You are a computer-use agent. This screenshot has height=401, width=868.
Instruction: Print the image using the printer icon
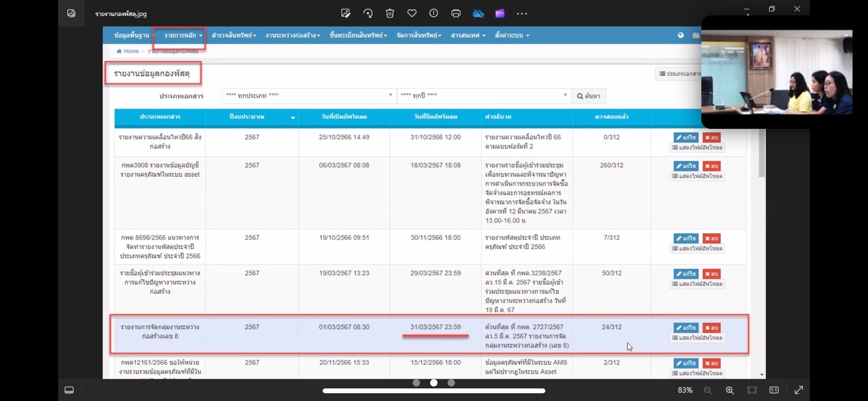[456, 13]
